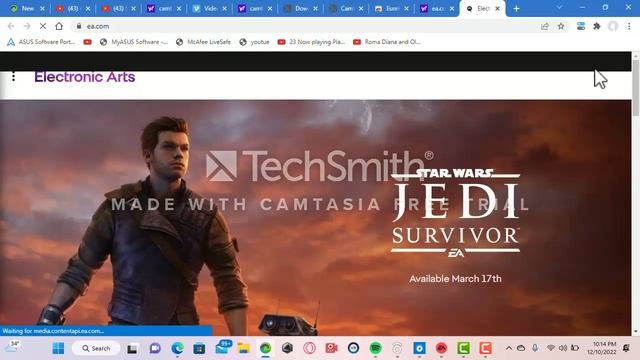Switch to the 'ea.c' Yahoo tab

437,8
